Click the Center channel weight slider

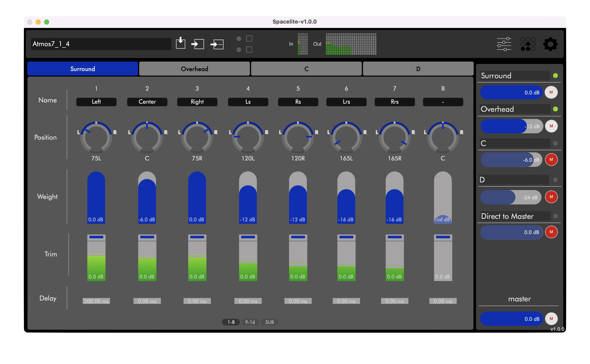coord(147,197)
